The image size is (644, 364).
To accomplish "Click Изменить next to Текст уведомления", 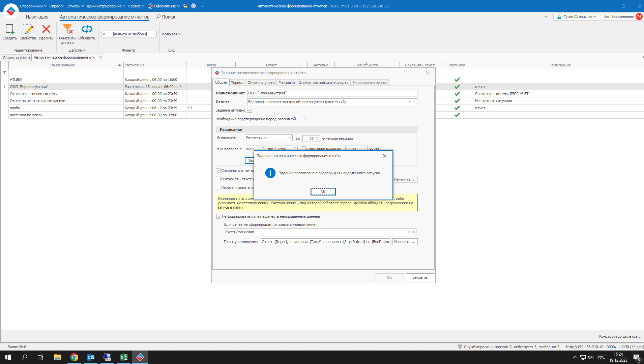I will pos(405,242).
